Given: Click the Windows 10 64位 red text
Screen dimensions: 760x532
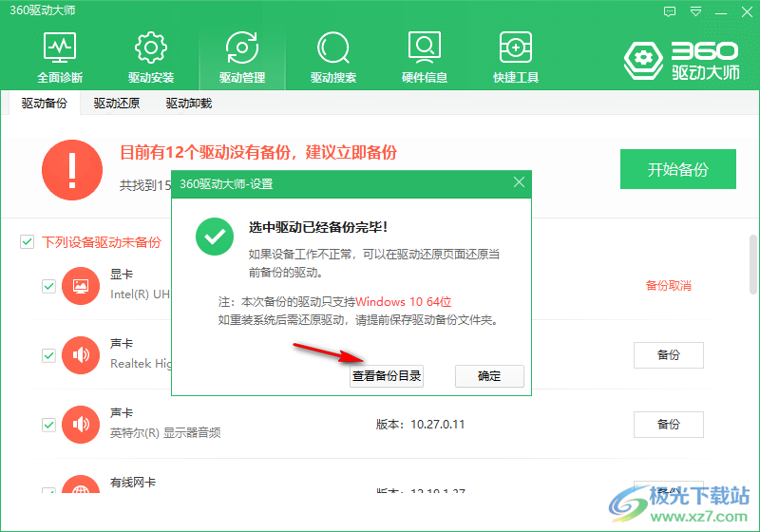Looking at the screenshot, I should [403, 302].
